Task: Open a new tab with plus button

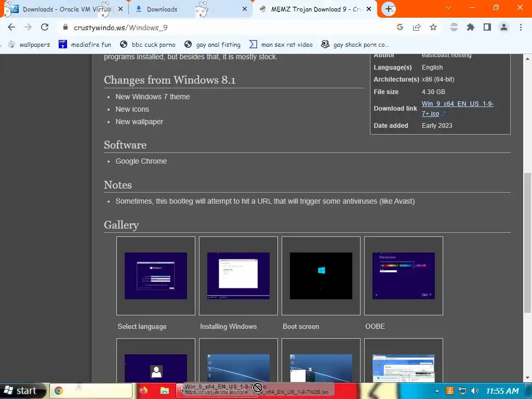Action: [389, 9]
